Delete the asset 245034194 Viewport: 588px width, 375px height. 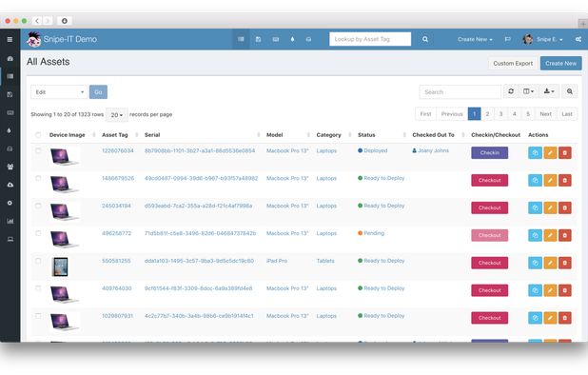tap(565, 207)
